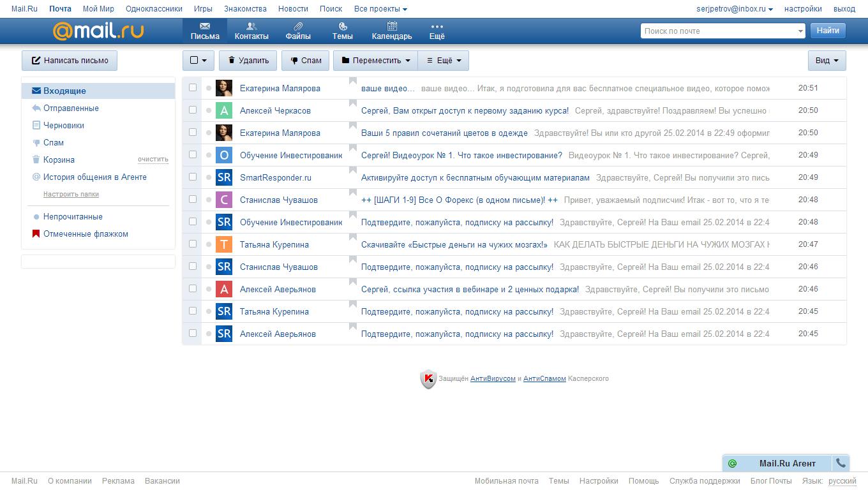Change the language via the русский link
The width and height of the screenshot is (868, 490).
pos(842,481)
